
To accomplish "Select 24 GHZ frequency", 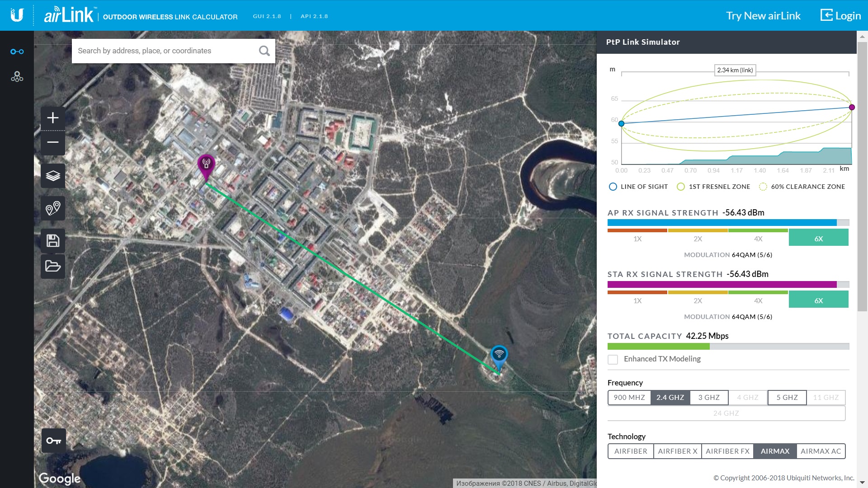I will [x=726, y=413].
